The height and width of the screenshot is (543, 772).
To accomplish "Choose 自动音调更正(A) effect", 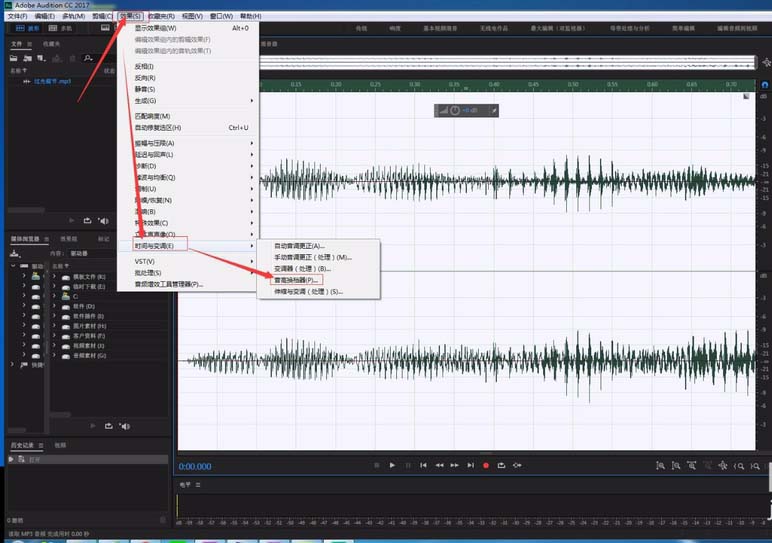I will [300, 245].
